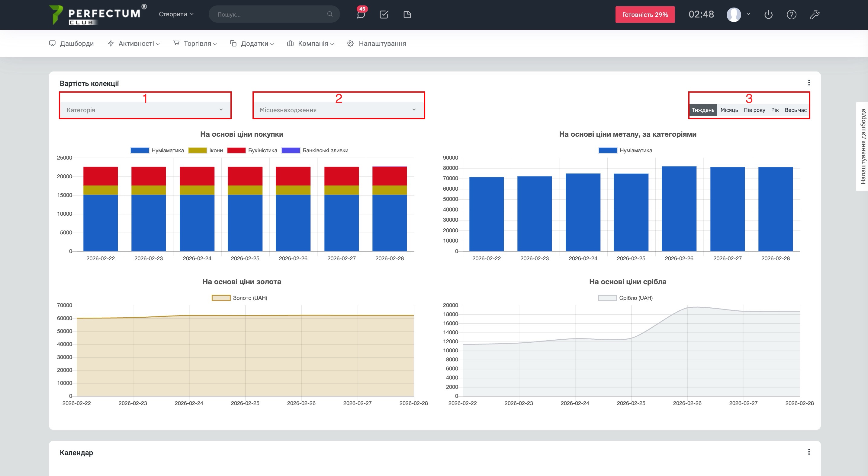
Task: Click the power logout icon
Action: tap(768, 14)
